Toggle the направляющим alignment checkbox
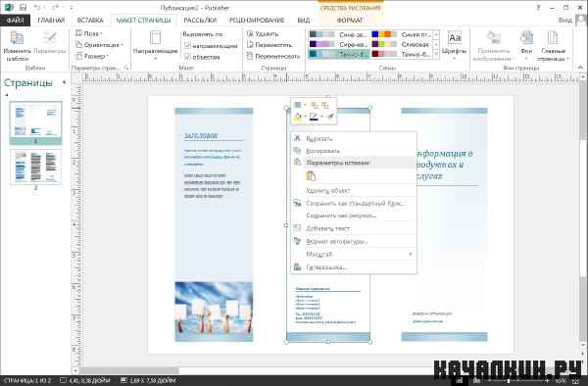Image resolution: width=588 pixels, height=386 pixels. pos(187,45)
